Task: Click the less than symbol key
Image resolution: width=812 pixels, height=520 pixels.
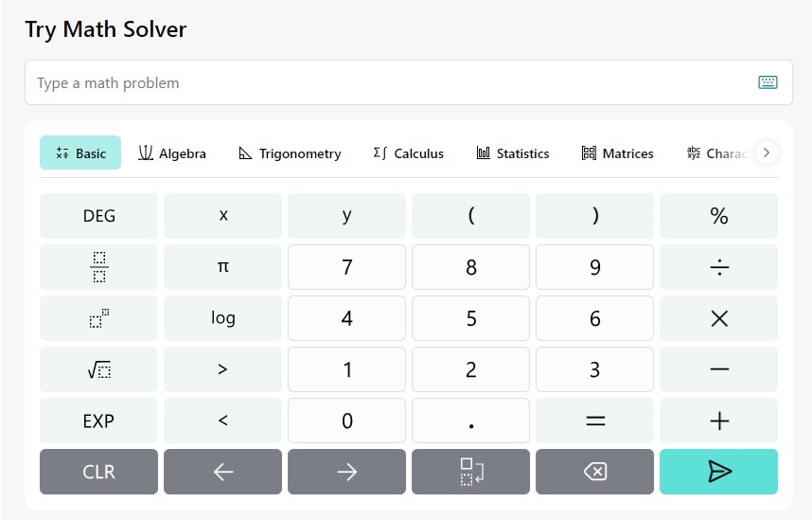Action: pos(222,421)
